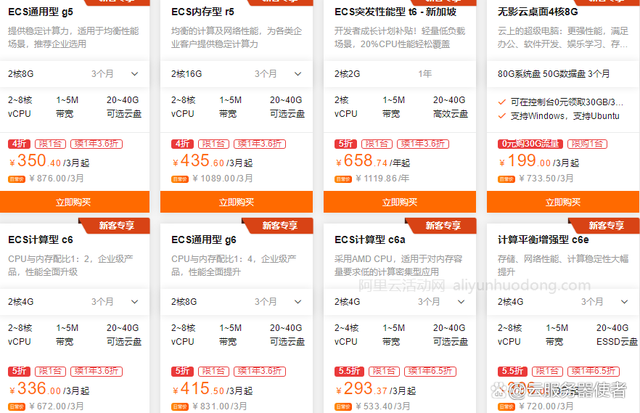Click the 日常价 badge beside ¥733.50/3月
The width and height of the screenshot is (640, 413).
click(x=506, y=179)
